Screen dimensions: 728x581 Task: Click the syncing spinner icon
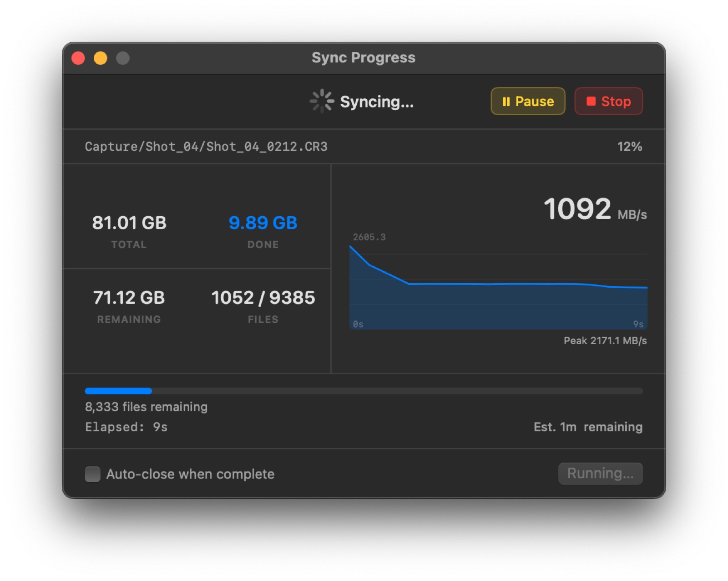(x=322, y=101)
